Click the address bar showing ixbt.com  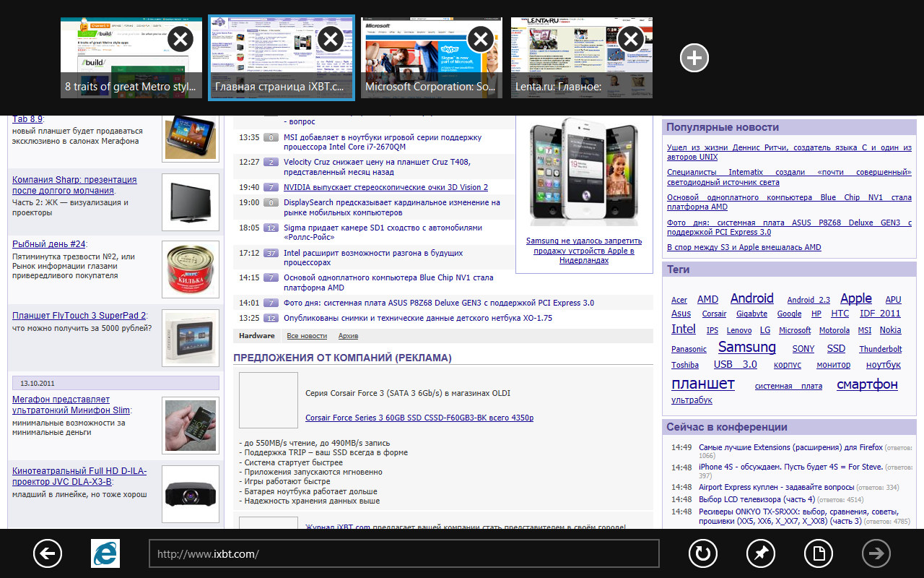[404, 554]
